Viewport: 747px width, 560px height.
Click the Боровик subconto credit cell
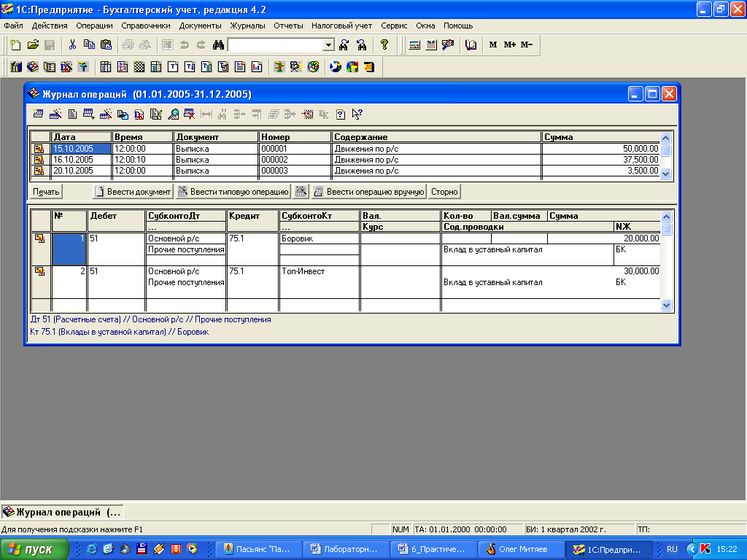320,238
